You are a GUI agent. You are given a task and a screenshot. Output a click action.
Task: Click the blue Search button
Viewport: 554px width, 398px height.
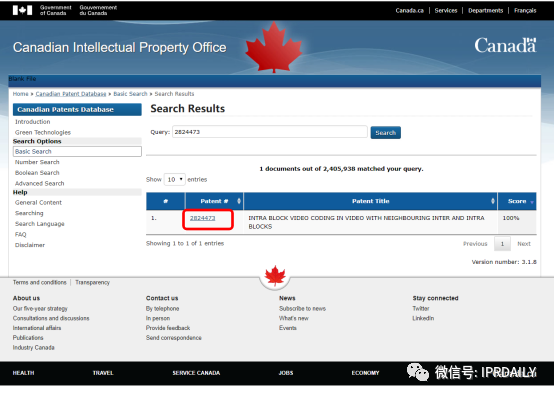(x=385, y=133)
